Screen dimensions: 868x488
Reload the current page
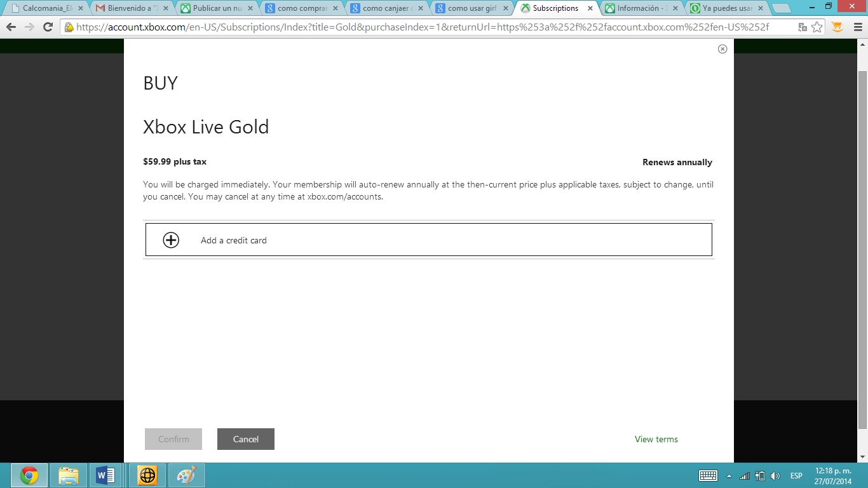[x=48, y=27]
